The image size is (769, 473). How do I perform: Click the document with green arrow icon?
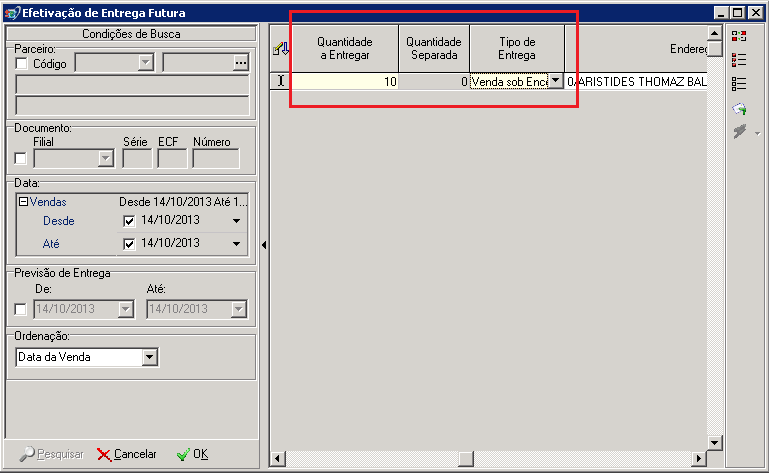pyautogui.click(x=739, y=108)
